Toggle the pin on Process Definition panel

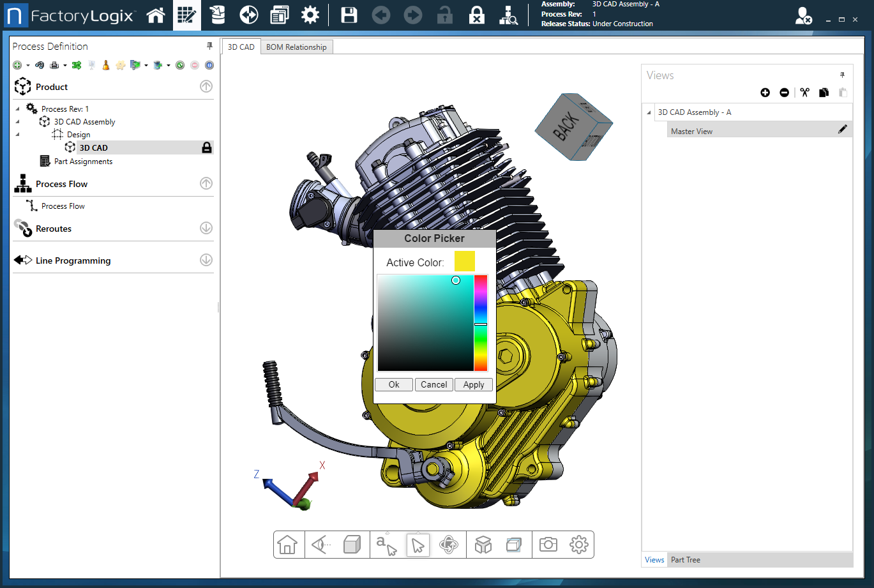tap(209, 46)
